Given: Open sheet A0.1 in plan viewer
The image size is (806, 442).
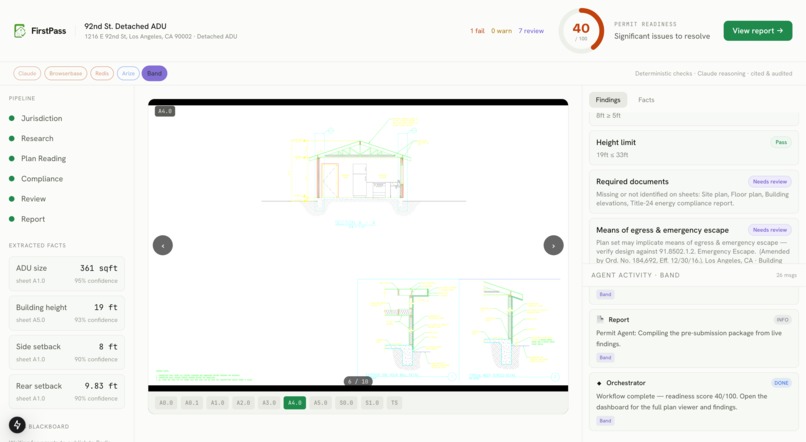Looking at the screenshot, I should [x=192, y=403].
